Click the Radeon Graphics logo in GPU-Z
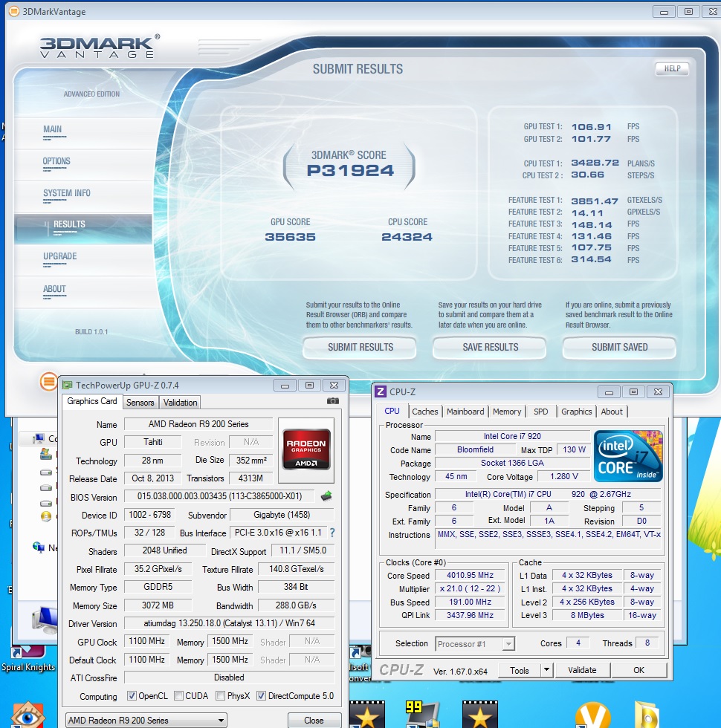Screen dimensions: 721x728 (x=306, y=449)
